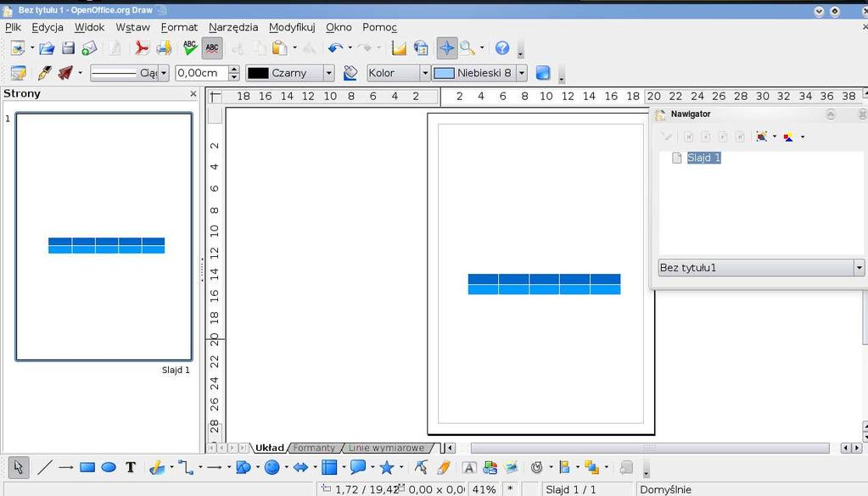Toggle gluepoints tool icon
Screen dimensions: 868x496
pos(443,468)
